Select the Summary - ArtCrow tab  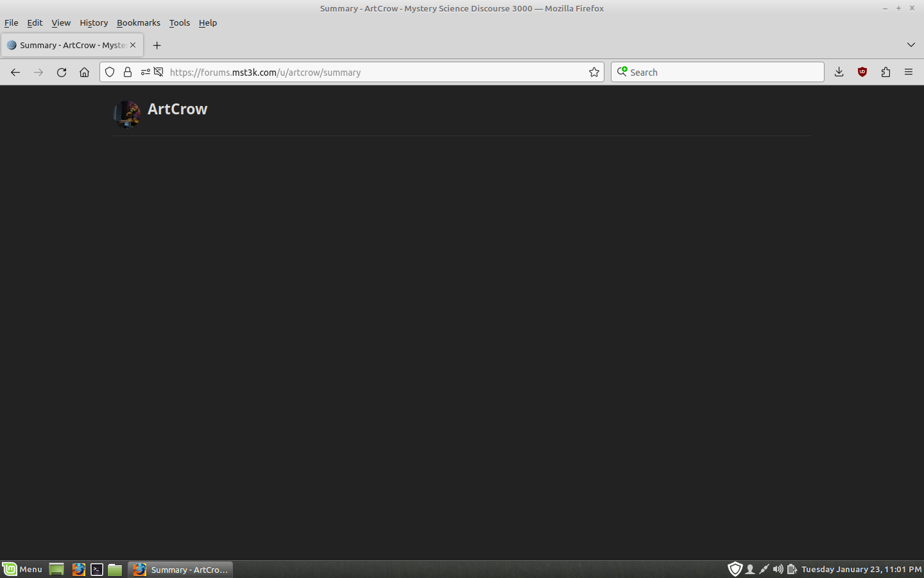(x=72, y=45)
